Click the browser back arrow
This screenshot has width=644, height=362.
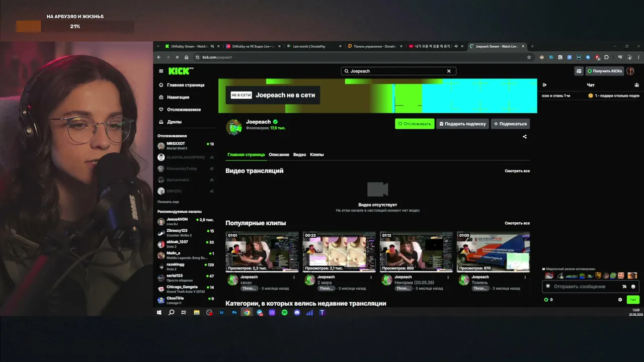[159, 57]
